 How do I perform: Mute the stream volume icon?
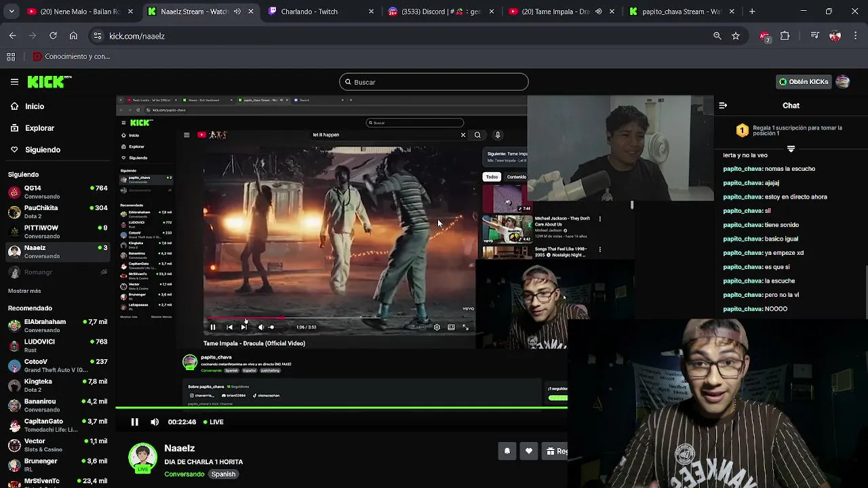tap(155, 422)
